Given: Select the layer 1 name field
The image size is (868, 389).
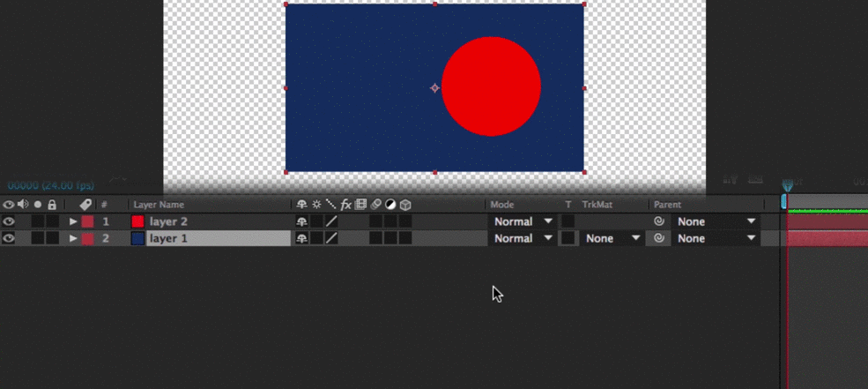Looking at the screenshot, I should pyautogui.click(x=219, y=238).
